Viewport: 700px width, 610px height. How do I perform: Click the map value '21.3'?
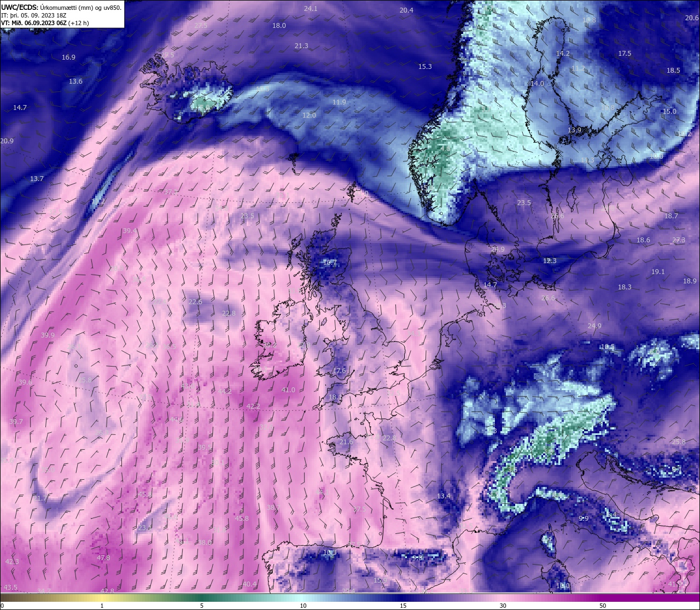point(301,46)
